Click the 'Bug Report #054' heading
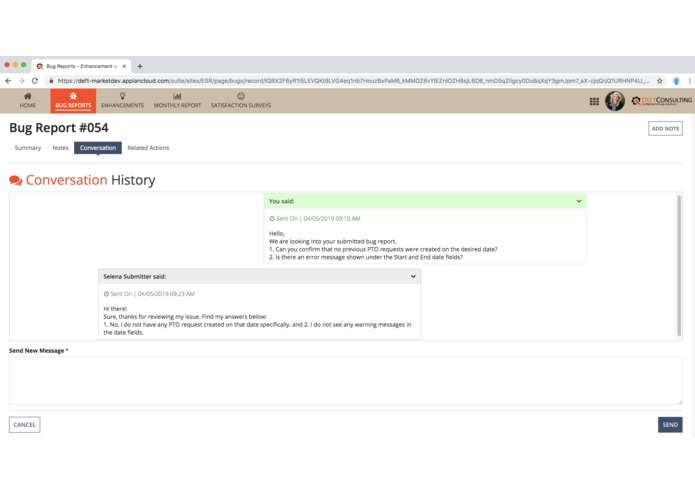The height and width of the screenshot is (494, 695). pyautogui.click(x=59, y=128)
